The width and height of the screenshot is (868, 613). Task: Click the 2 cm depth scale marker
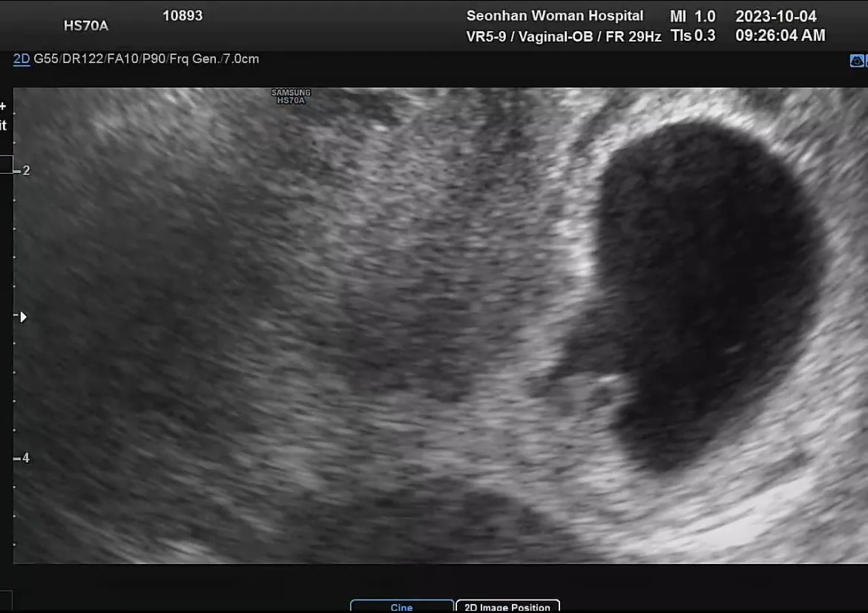point(23,171)
